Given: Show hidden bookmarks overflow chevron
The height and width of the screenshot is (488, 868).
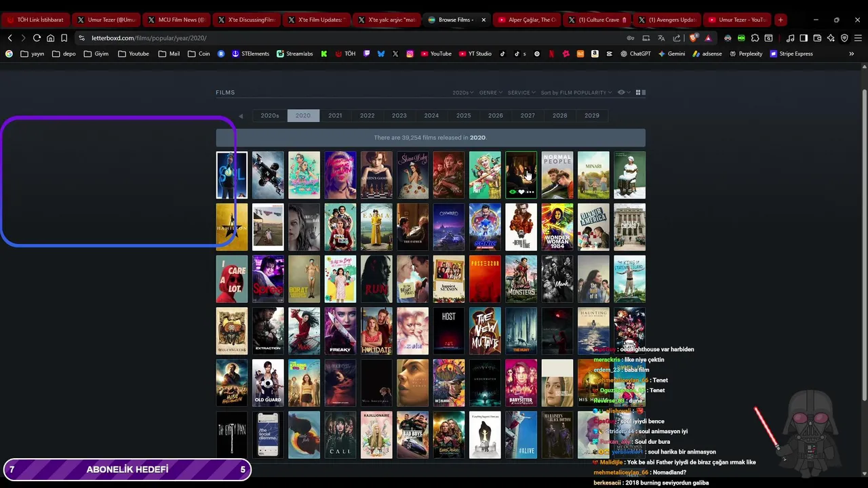Looking at the screenshot, I should (852, 54).
